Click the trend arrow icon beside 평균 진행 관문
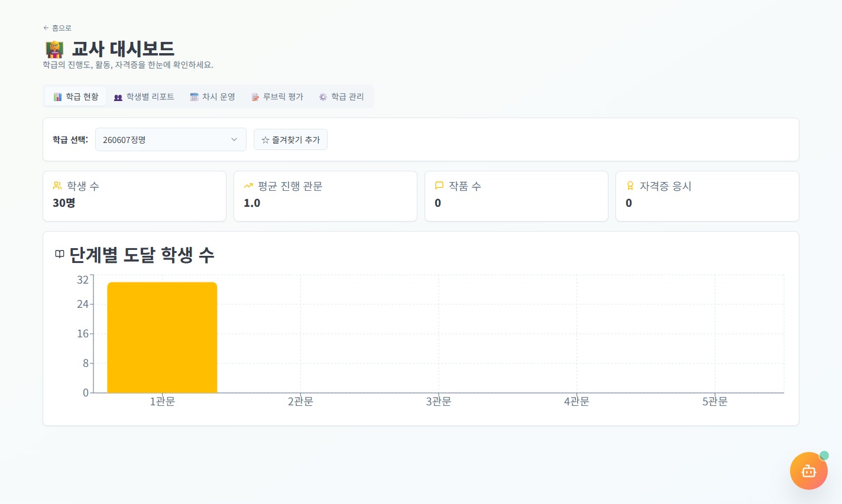This screenshot has height=504, width=842. point(248,186)
